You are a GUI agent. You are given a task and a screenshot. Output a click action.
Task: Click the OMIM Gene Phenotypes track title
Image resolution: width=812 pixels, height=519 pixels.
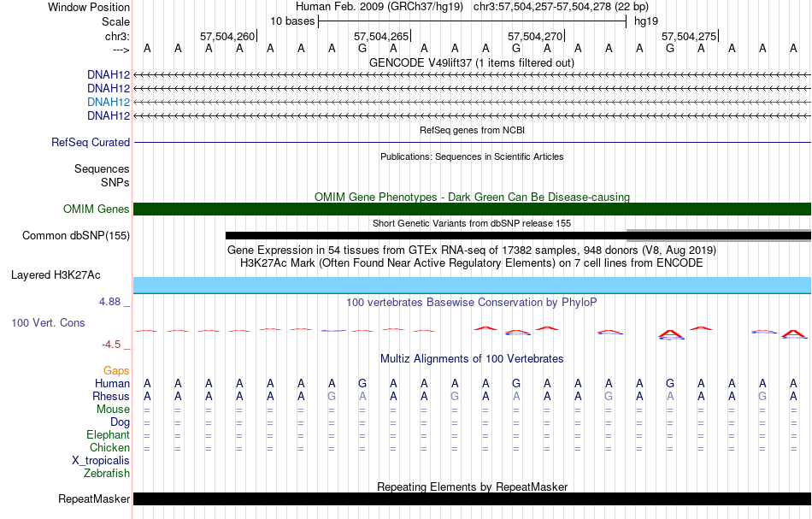click(472, 197)
